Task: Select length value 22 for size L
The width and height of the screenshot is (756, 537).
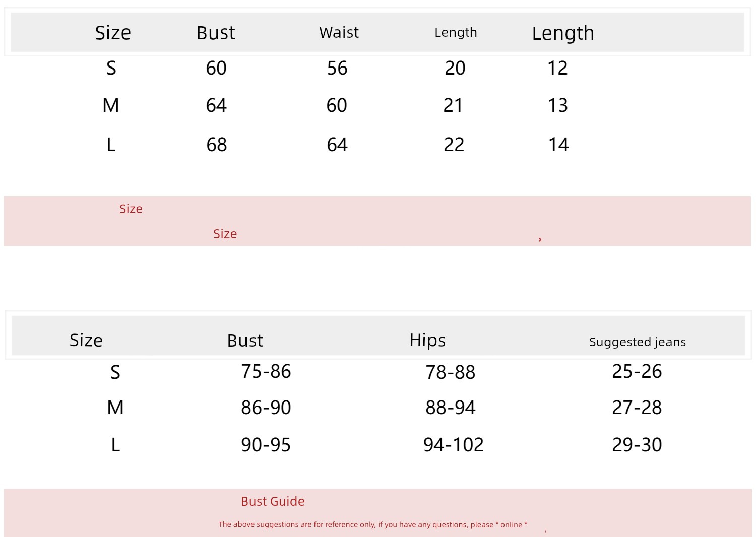Action: [x=454, y=145]
